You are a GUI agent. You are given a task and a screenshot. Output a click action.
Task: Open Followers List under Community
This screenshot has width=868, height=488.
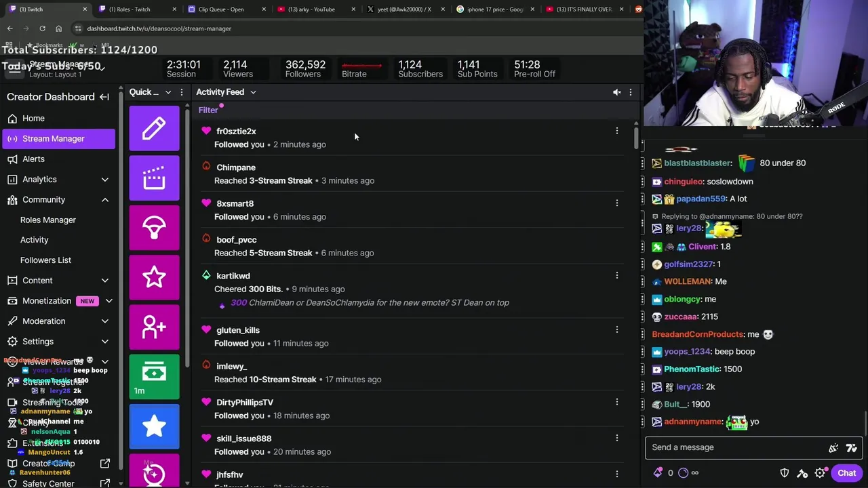coord(45,260)
